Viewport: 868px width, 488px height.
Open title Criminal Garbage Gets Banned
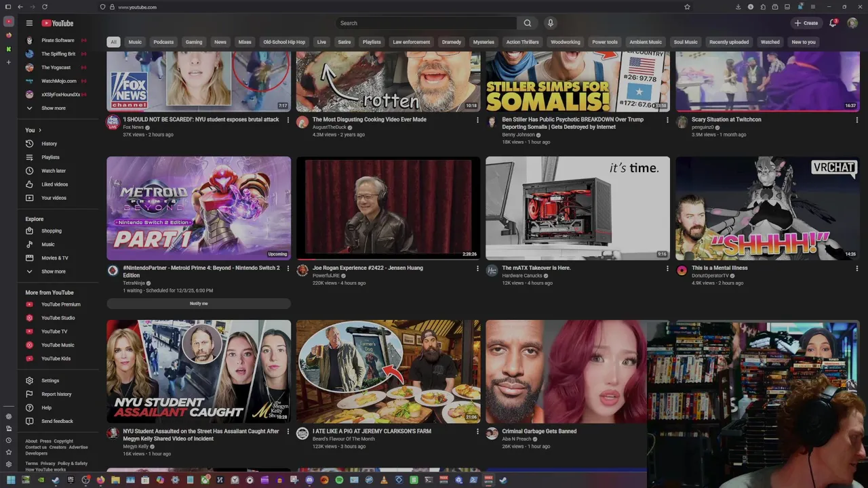point(539,431)
